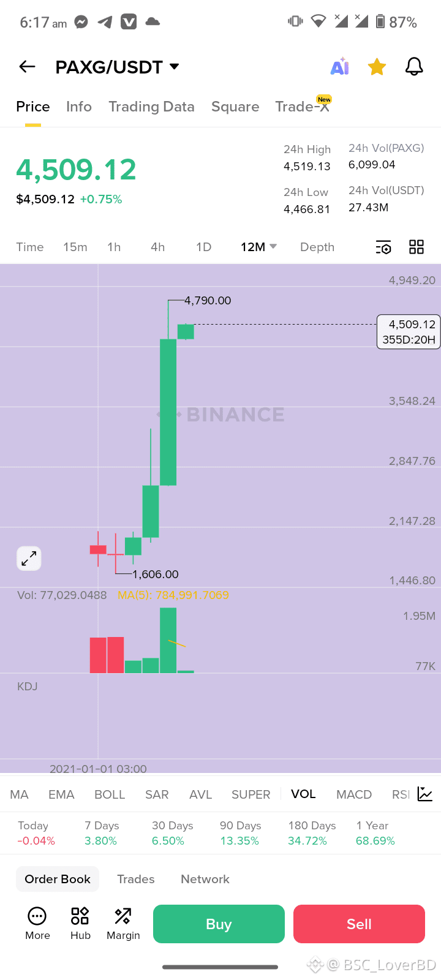Open the grid layout icon
This screenshot has height=980, width=441.
(x=417, y=247)
